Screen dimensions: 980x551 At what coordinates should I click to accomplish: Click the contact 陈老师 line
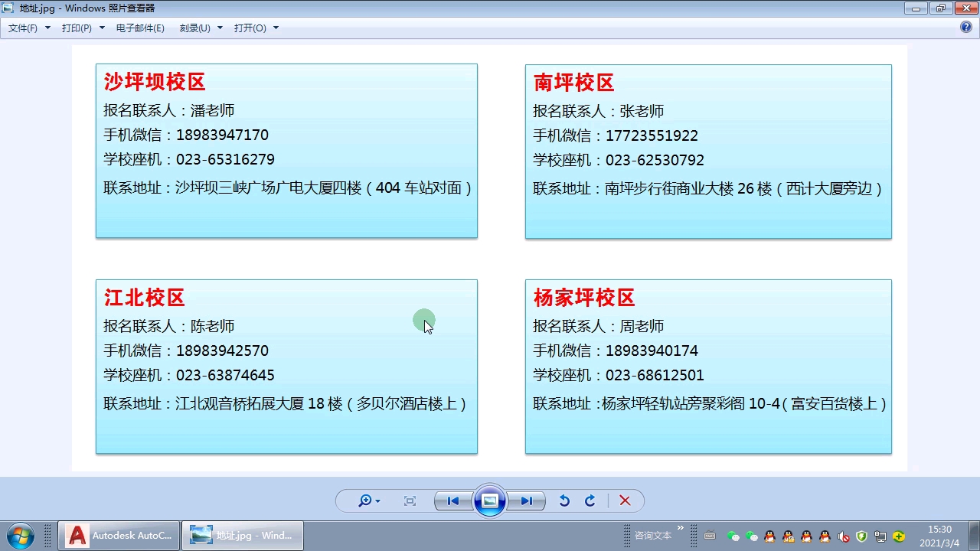[x=169, y=326]
